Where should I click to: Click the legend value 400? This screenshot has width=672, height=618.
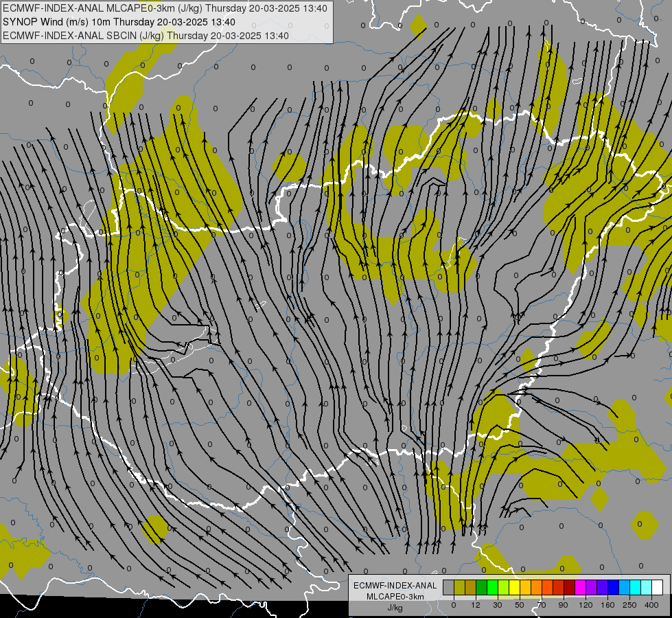click(651, 605)
